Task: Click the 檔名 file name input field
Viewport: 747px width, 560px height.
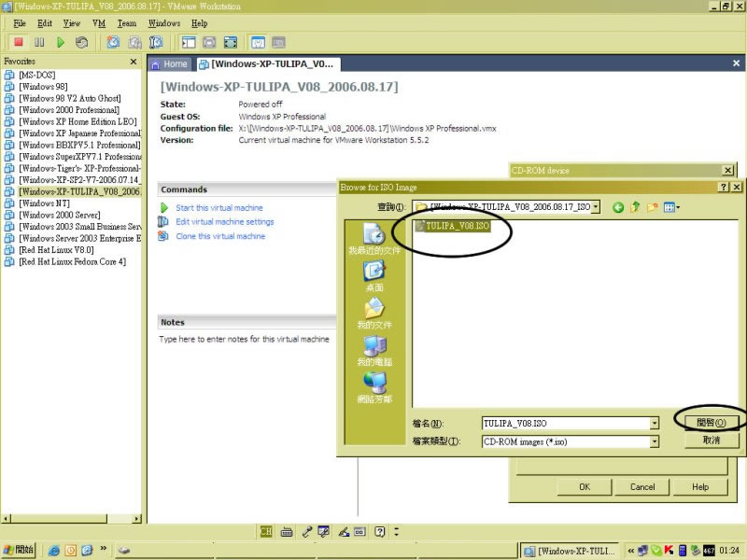Action: (x=566, y=423)
